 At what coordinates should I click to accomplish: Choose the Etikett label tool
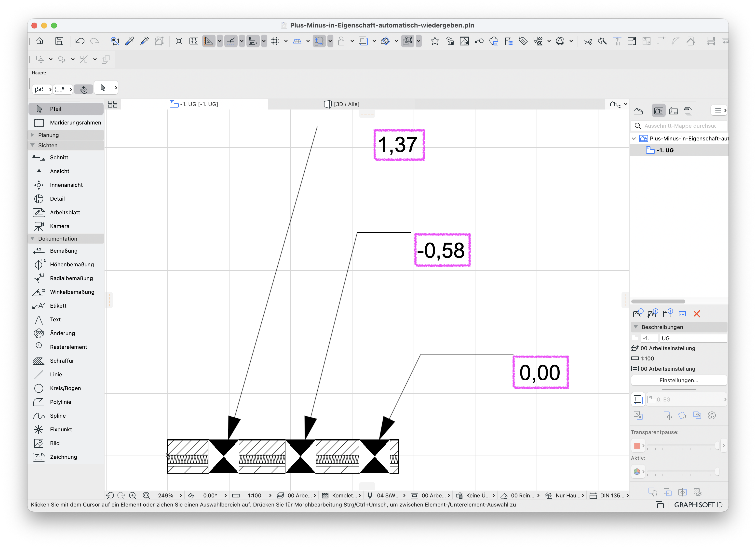pos(66,306)
